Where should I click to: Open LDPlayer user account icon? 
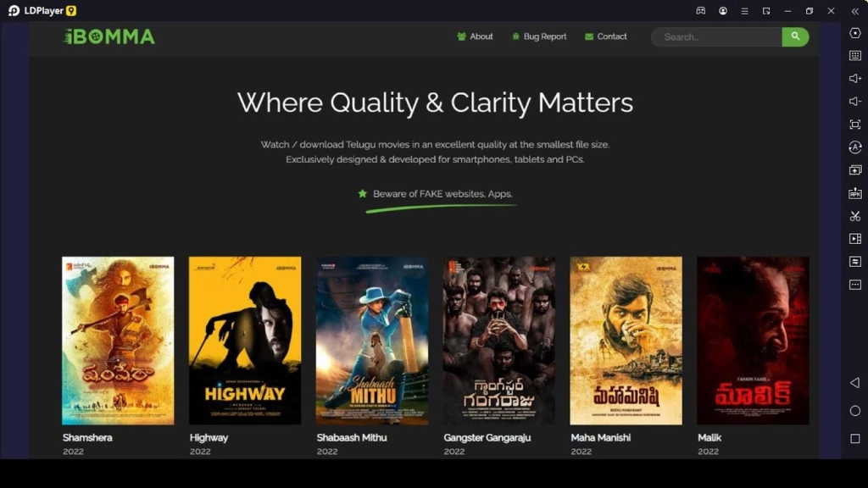pos(723,10)
